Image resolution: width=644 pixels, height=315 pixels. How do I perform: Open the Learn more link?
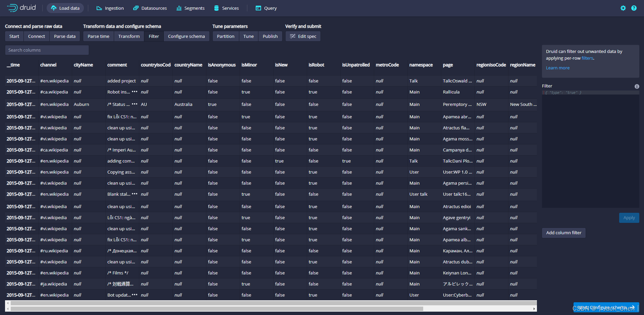pyautogui.click(x=557, y=68)
